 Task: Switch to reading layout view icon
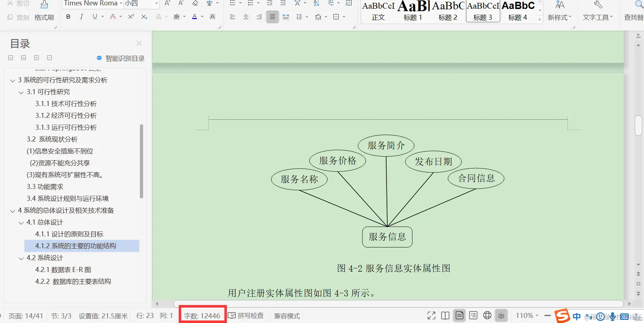click(445, 315)
